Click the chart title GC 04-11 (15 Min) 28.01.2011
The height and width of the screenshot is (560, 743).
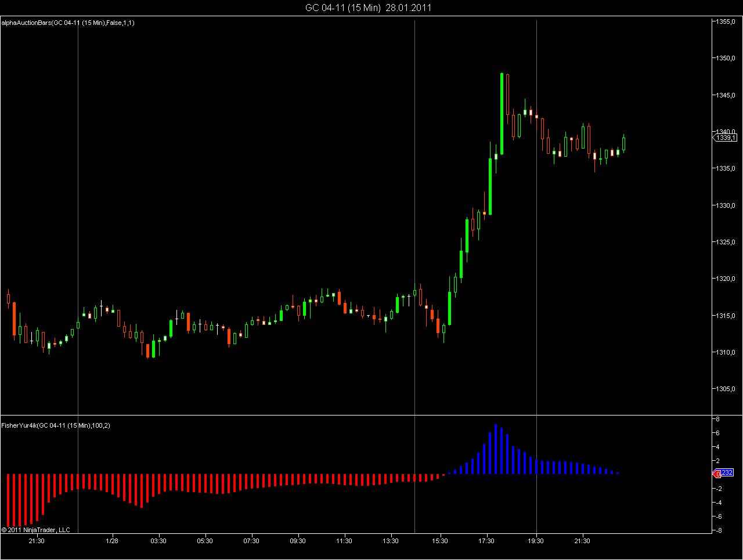pos(368,8)
